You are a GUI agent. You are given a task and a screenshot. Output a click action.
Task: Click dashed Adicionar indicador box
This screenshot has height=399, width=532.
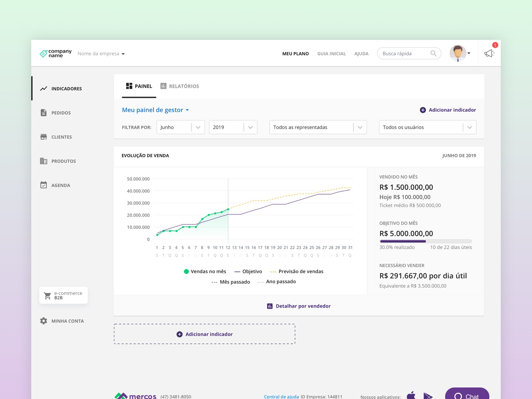(x=204, y=334)
